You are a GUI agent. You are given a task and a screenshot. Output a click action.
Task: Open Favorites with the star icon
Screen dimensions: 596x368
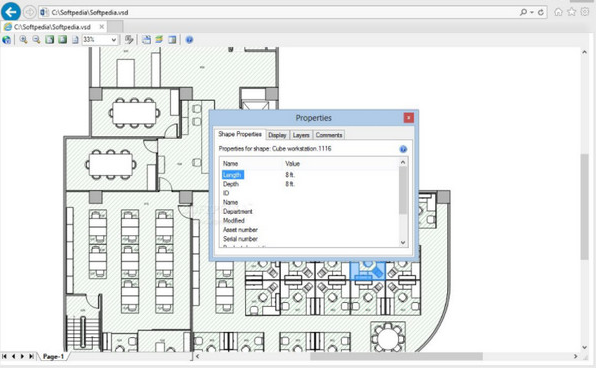coord(571,12)
